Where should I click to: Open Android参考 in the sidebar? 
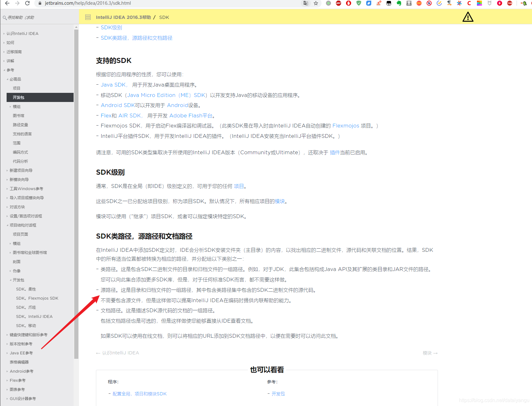coord(21,371)
